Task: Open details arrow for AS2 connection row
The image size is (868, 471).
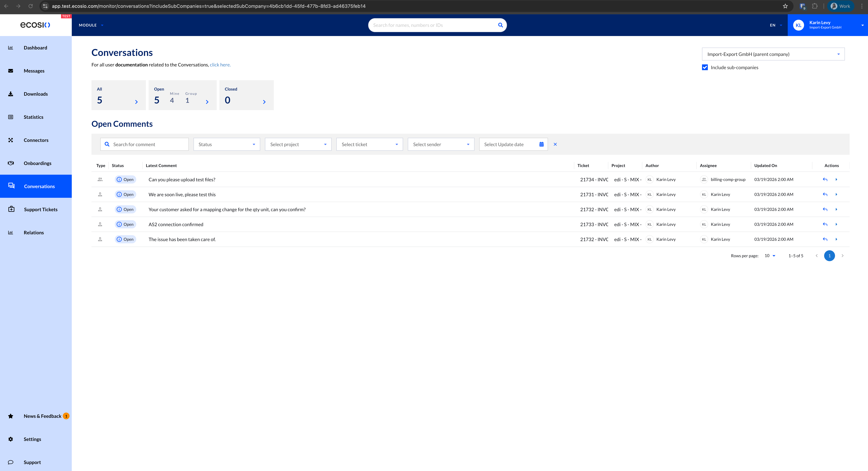Action: tap(836, 224)
